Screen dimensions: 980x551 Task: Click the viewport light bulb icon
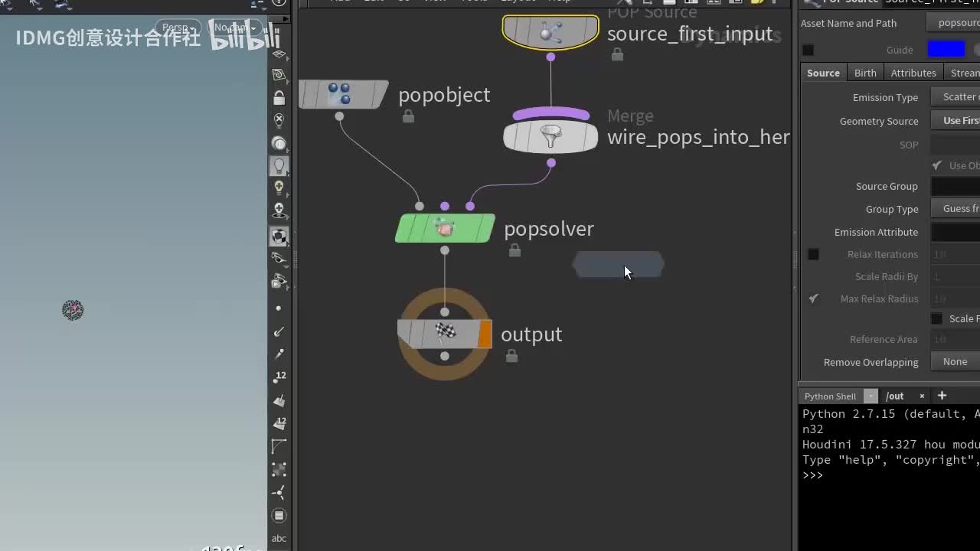point(279,165)
